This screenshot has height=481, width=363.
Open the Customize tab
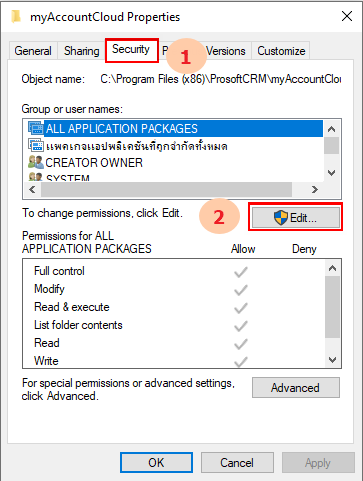pyautogui.click(x=281, y=51)
